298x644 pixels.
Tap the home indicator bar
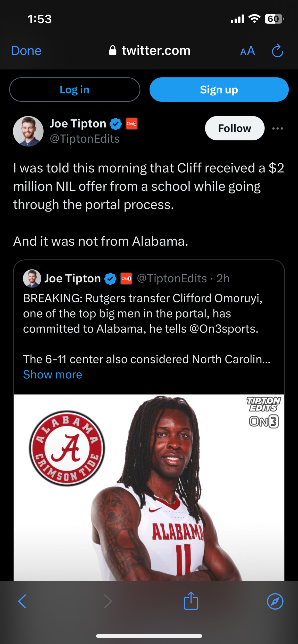coord(149,636)
